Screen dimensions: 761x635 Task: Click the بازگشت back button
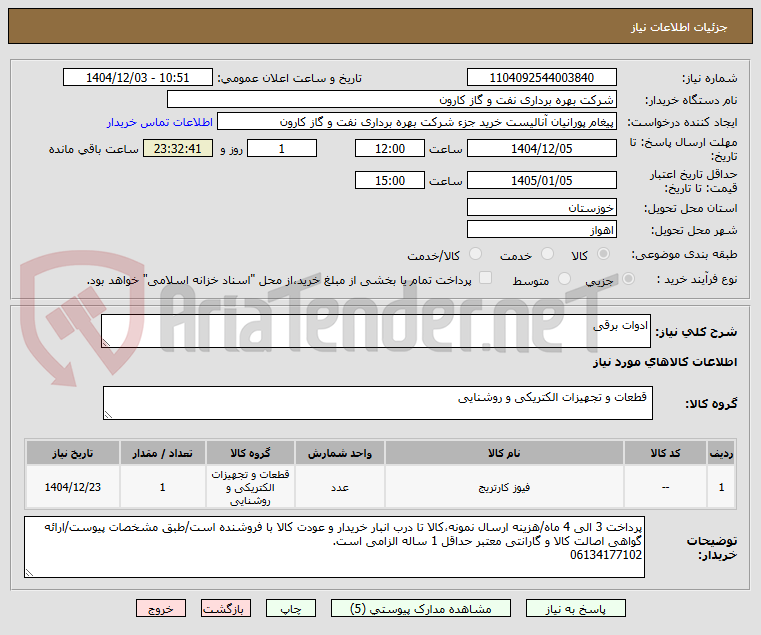tap(226, 608)
